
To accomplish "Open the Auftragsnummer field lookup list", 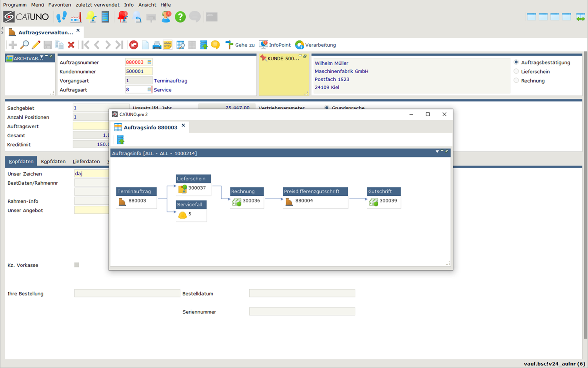I will point(149,62).
